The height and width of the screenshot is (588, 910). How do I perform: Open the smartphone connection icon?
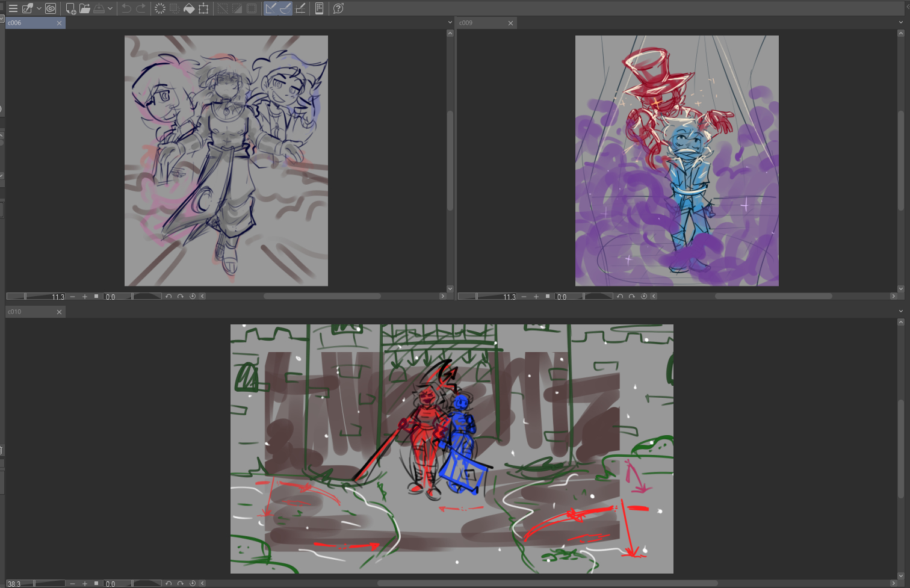click(319, 8)
